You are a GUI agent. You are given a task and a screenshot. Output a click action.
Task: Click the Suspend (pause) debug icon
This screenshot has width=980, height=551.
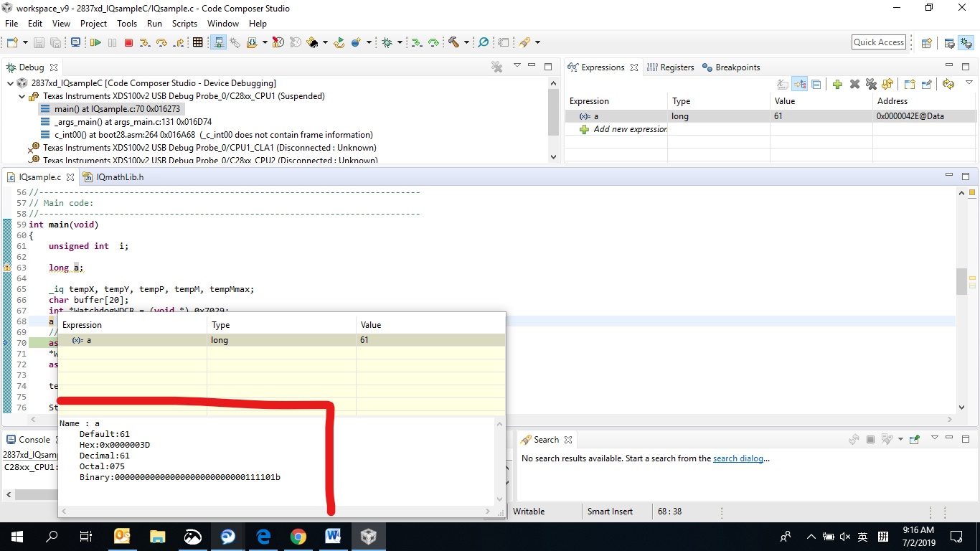click(x=112, y=43)
